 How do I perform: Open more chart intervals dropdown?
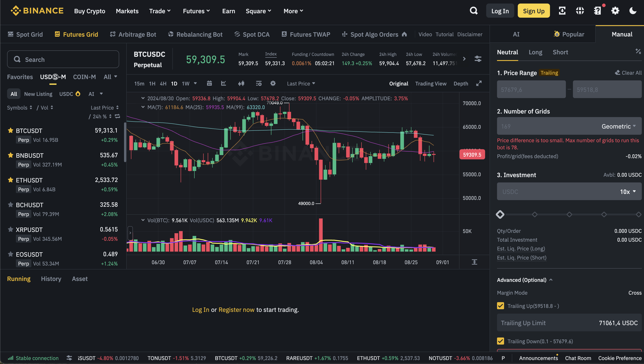tap(195, 83)
